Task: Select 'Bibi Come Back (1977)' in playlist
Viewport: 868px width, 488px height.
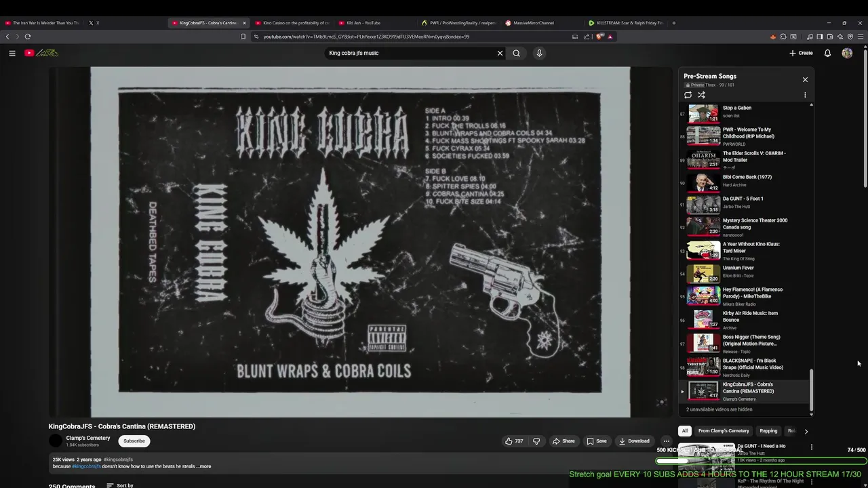Action: click(744, 183)
